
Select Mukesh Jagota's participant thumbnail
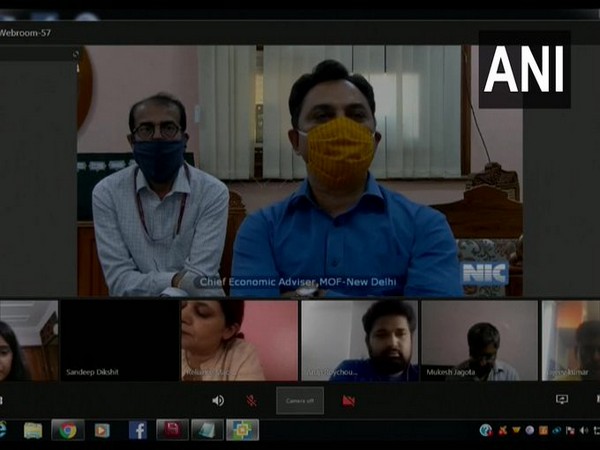478,341
